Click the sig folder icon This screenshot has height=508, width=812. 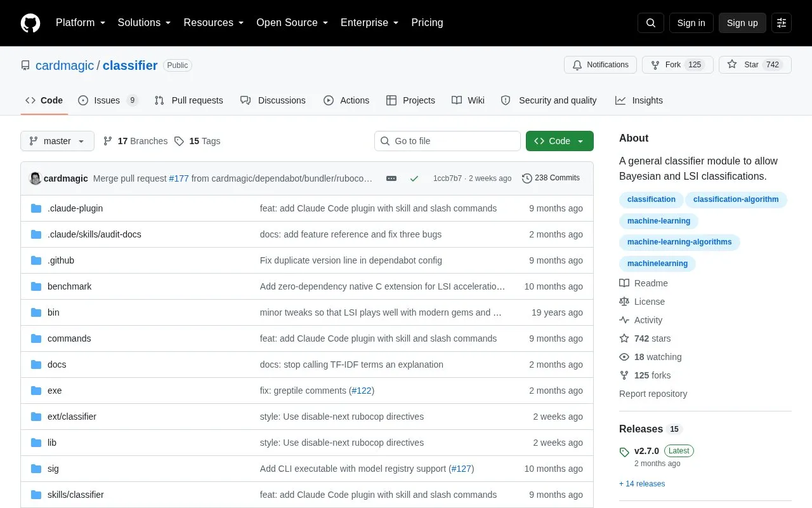[x=36, y=469]
